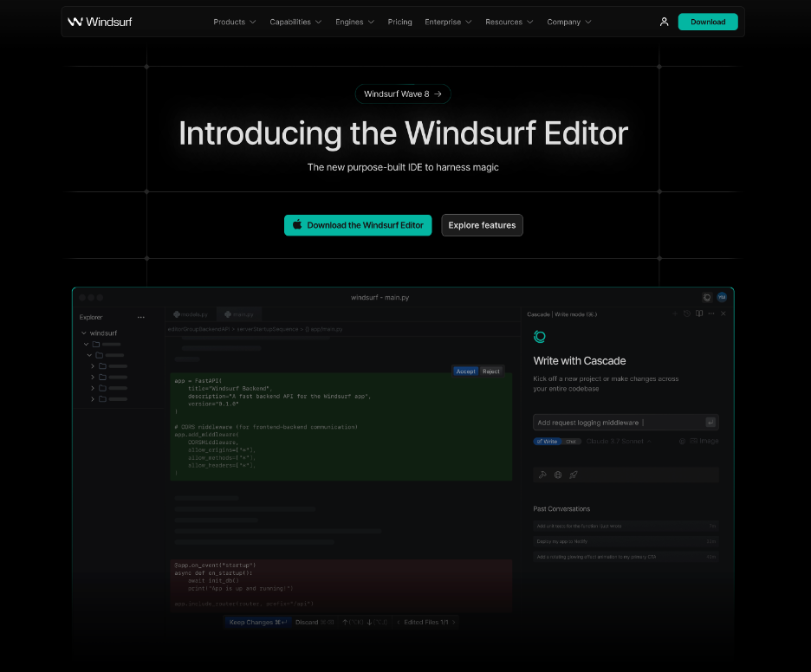Viewport: 811px width, 672px height.
Task: Click the green Cascade swirl logo
Action: pyautogui.click(x=540, y=337)
